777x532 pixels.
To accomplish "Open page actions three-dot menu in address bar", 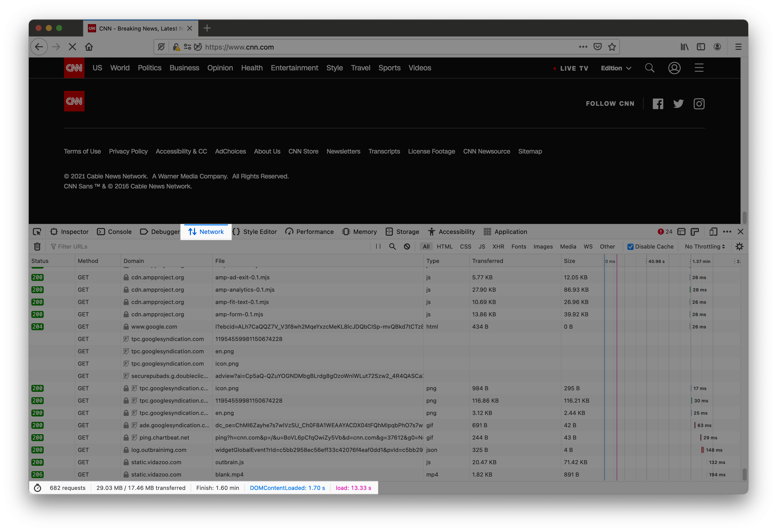I will coord(583,47).
